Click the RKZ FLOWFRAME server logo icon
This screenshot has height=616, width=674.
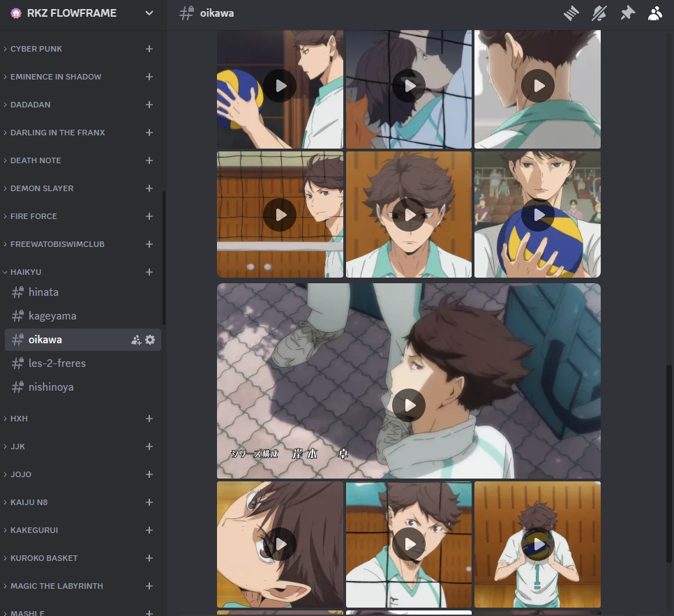[x=16, y=13]
